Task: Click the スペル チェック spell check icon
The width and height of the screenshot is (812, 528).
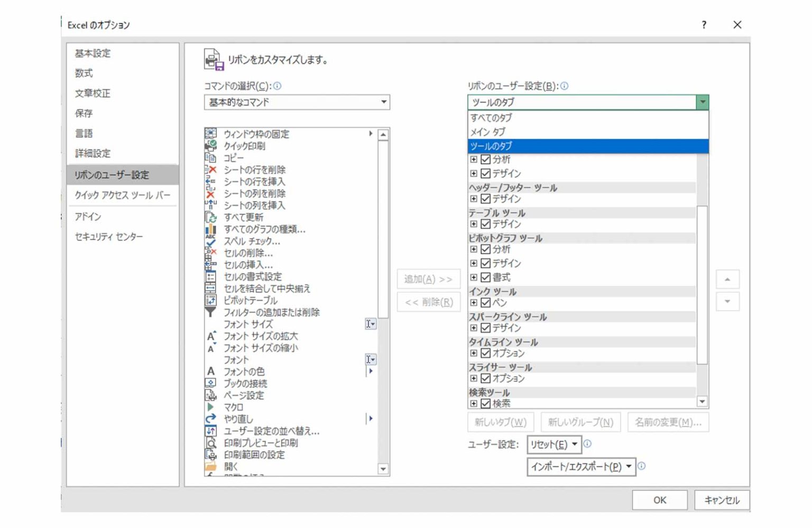Action: point(210,241)
